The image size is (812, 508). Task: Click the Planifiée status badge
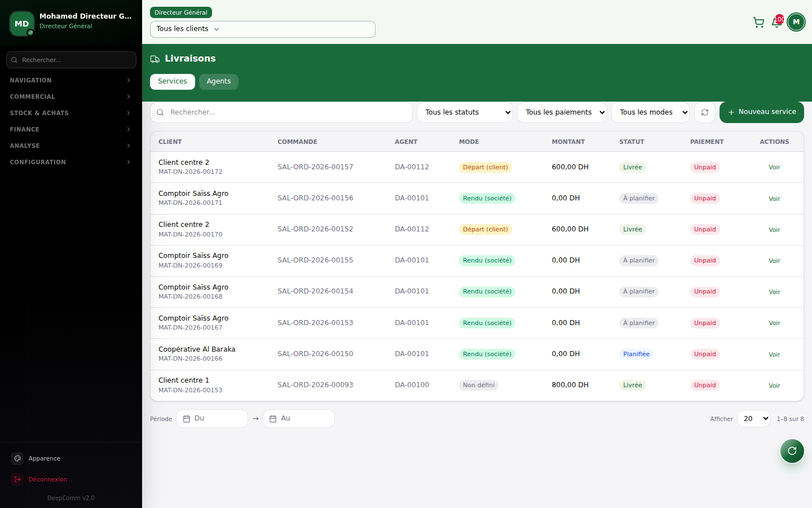pyautogui.click(x=637, y=354)
